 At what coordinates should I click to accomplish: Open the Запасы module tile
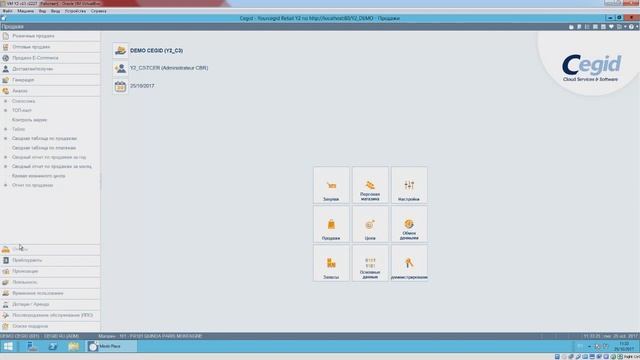click(331, 263)
